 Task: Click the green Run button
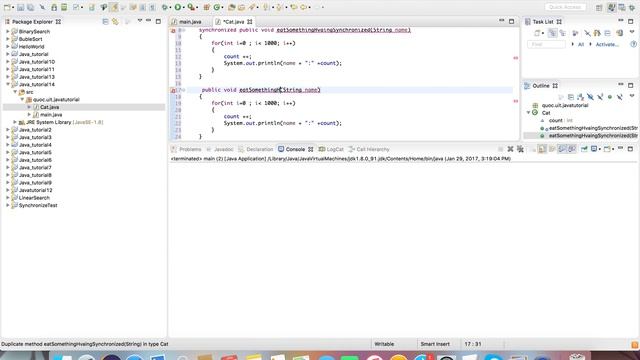point(178,7)
